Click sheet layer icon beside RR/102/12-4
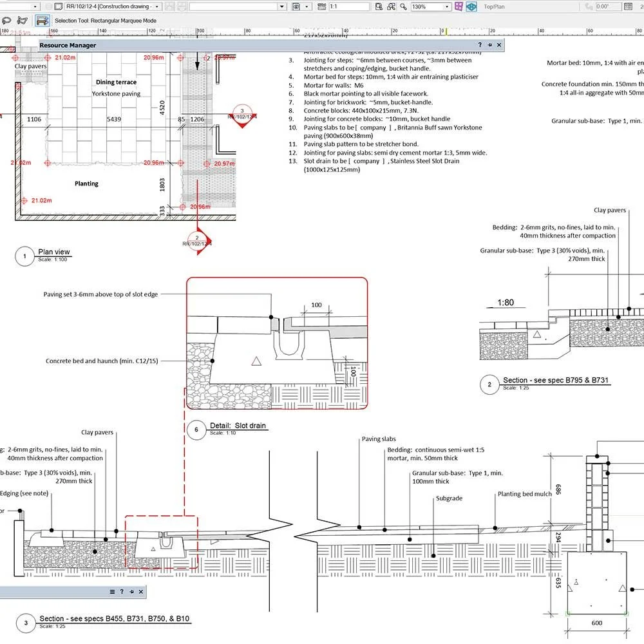 point(59,6)
